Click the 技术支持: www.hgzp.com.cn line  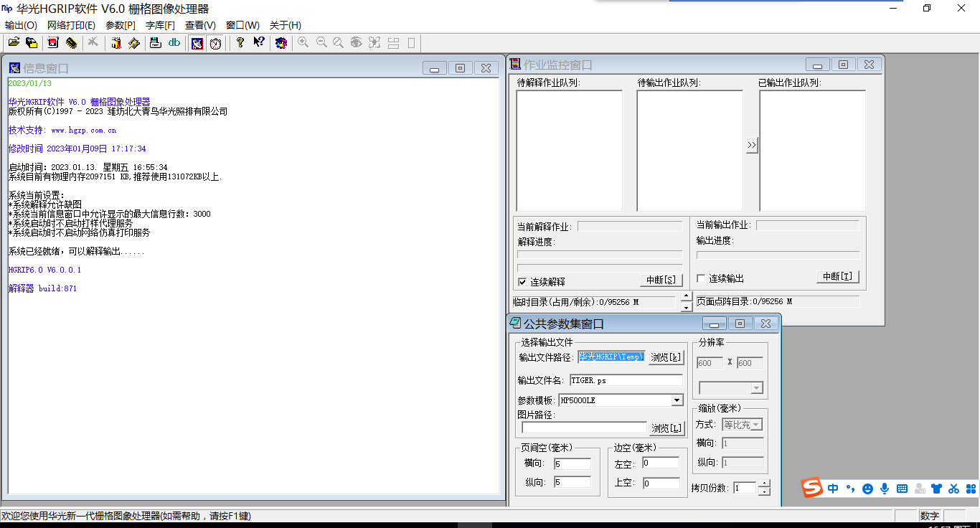(x=62, y=131)
